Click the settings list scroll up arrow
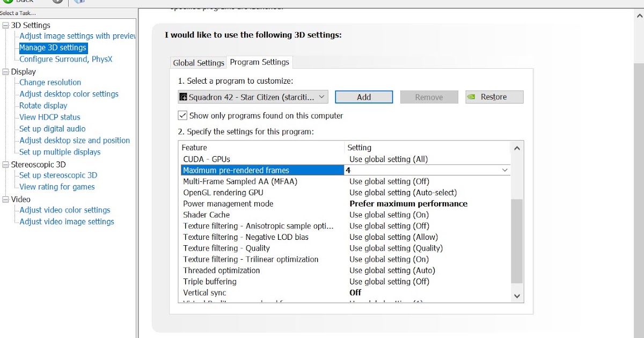 click(517, 148)
